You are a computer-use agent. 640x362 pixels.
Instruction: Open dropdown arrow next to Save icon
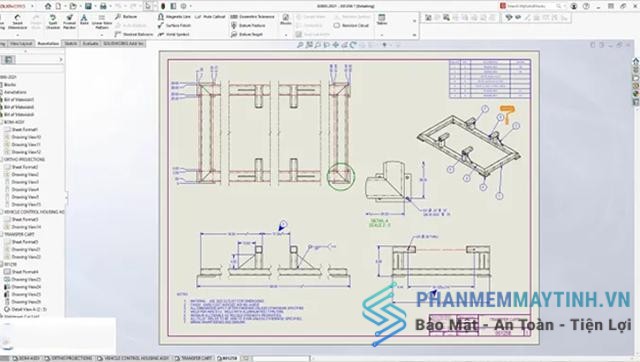(x=95, y=6)
